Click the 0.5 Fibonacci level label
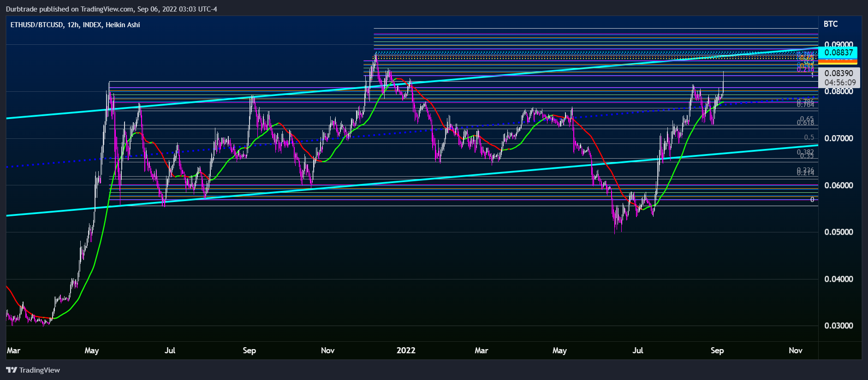868x380 pixels. tap(809, 137)
